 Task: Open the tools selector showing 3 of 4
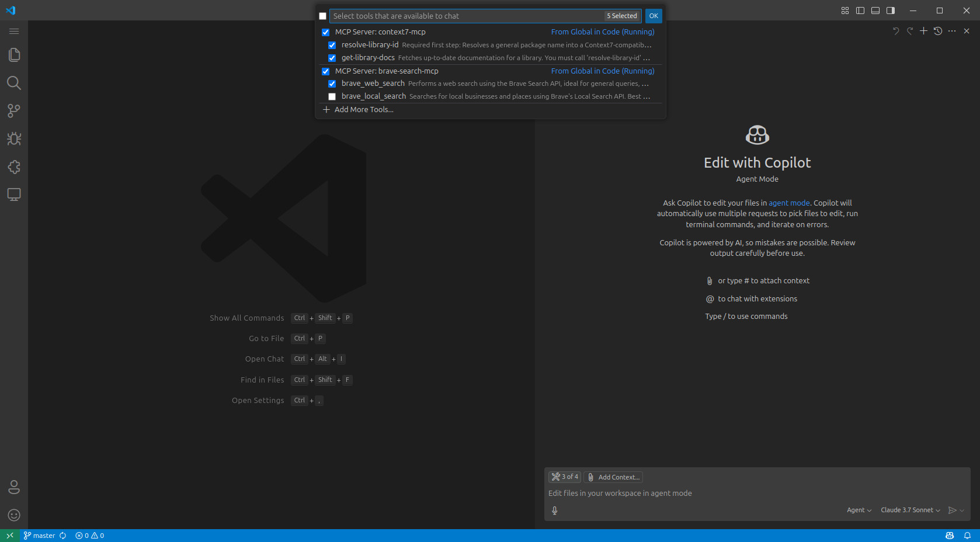click(x=565, y=477)
